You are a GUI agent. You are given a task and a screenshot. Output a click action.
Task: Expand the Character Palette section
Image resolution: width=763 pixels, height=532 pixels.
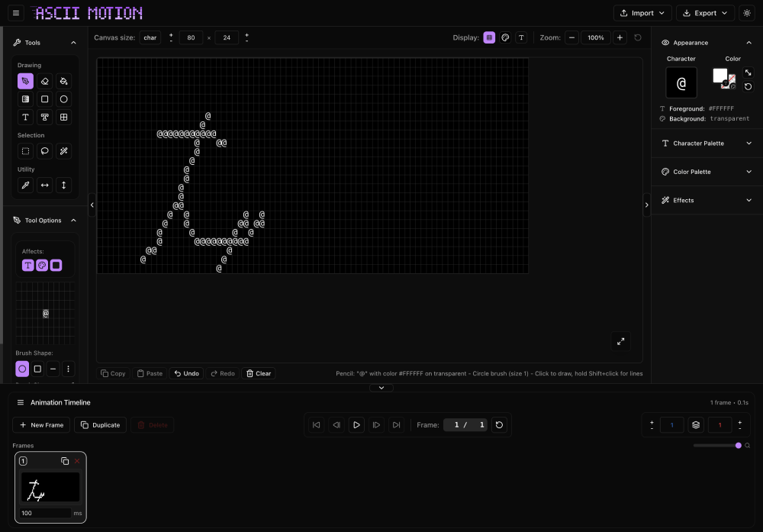707,143
